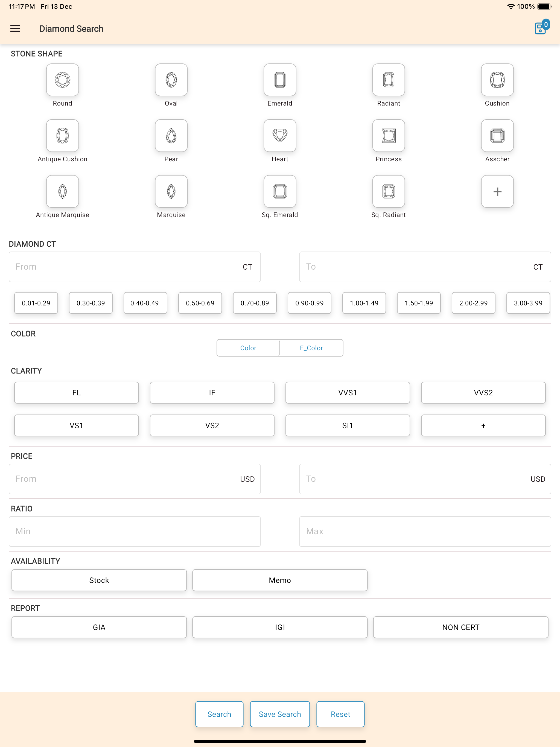Toggle the 2.00-2.99 carat range

pyautogui.click(x=474, y=303)
